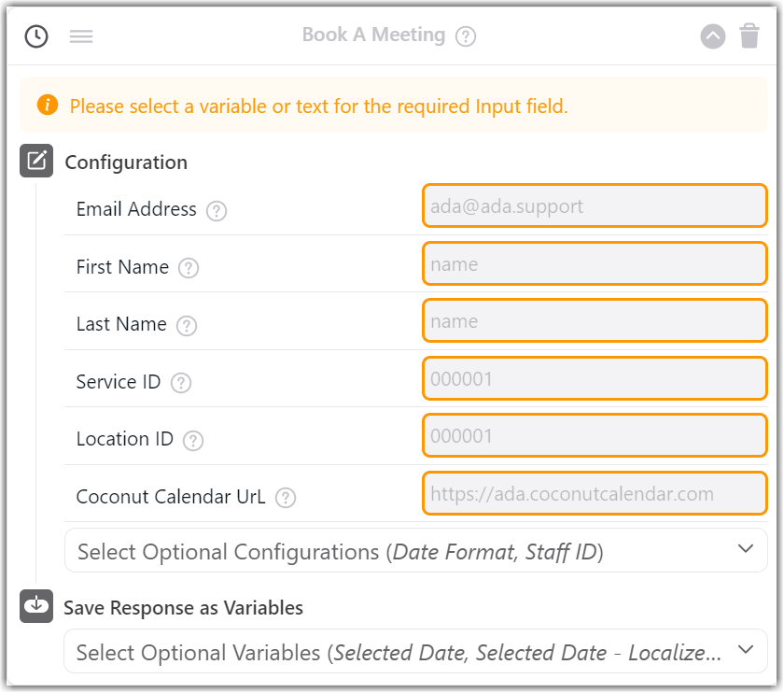The height and width of the screenshot is (693, 784).
Task: Collapse the Book A Meeting block
Action: [x=713, y=36]
